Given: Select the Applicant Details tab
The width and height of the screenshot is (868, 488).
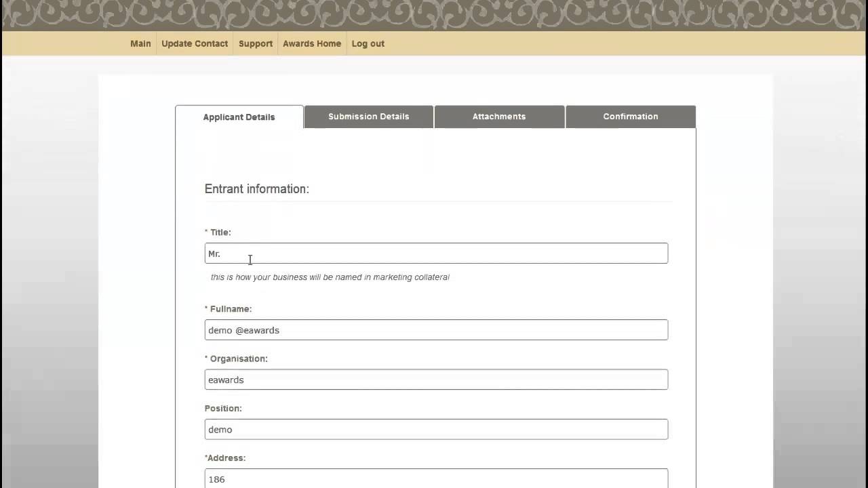Looking at the screenshot, I should [x=239, y=117].
